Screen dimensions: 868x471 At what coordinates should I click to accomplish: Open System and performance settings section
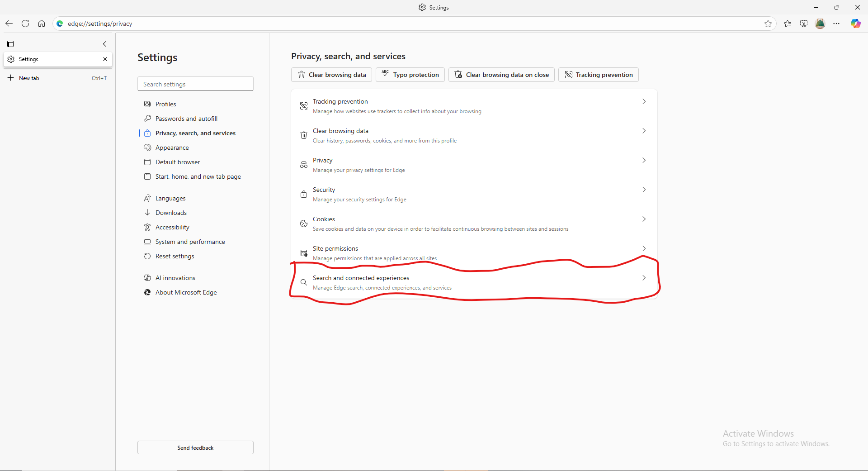(190, 242)
